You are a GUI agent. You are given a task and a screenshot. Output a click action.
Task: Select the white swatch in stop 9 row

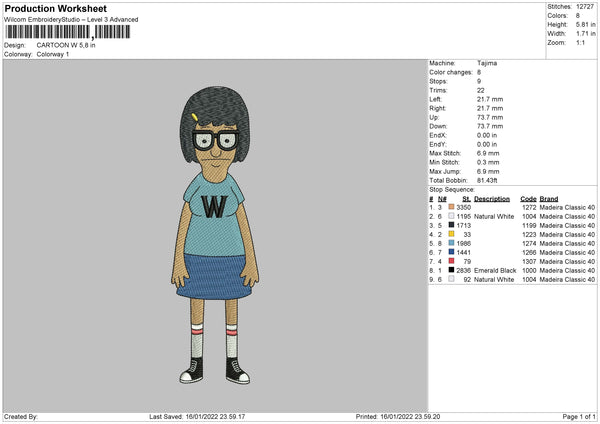[451, 279]
